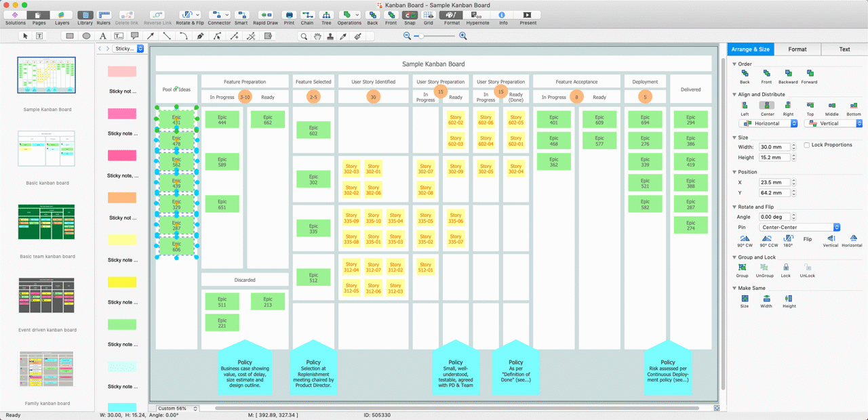Open the Custom 56% zoom dropdown
Screen dimensions: 868x420
tap(178, 408)
